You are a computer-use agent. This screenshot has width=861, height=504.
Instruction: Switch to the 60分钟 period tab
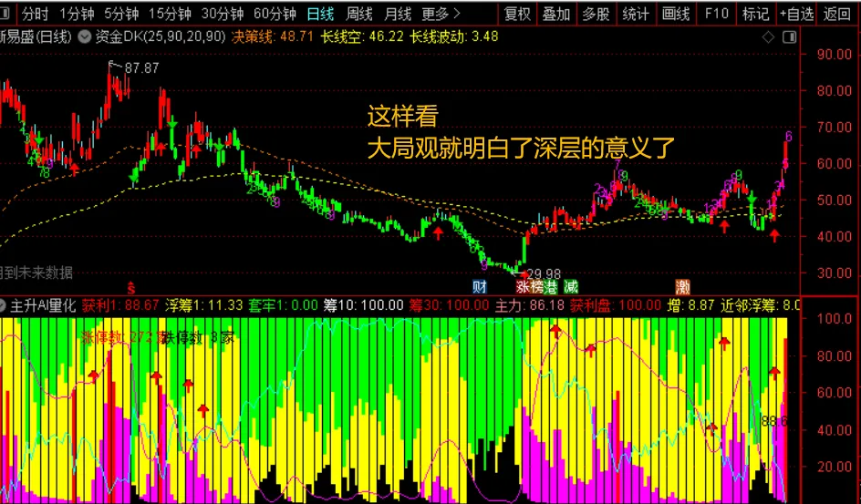[x=275, y=14]
